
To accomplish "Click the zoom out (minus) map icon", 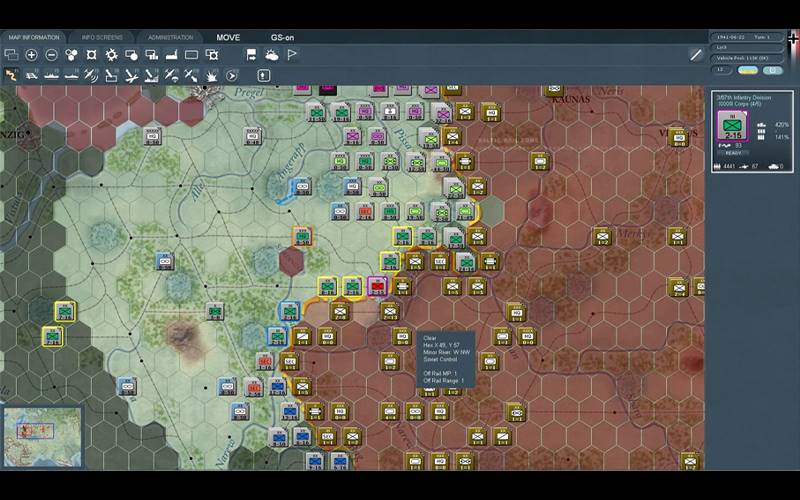I will coord(51,55).
